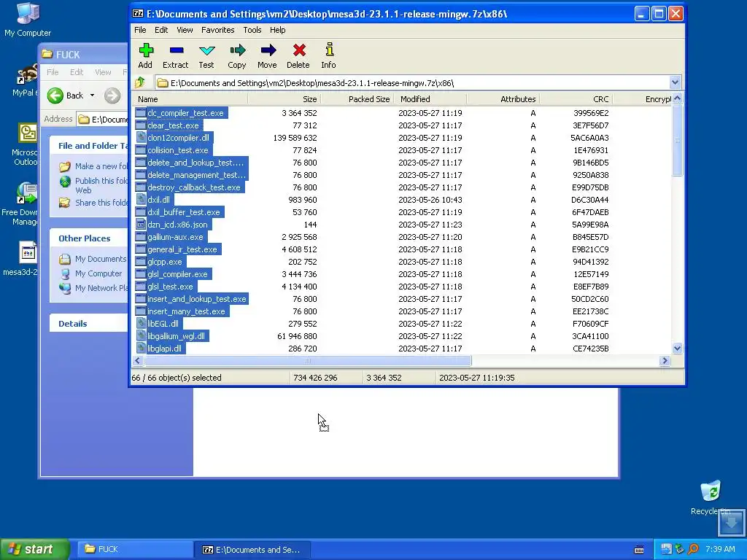
Task: Open the Help menu in 7-Zip
Action: 277,30
